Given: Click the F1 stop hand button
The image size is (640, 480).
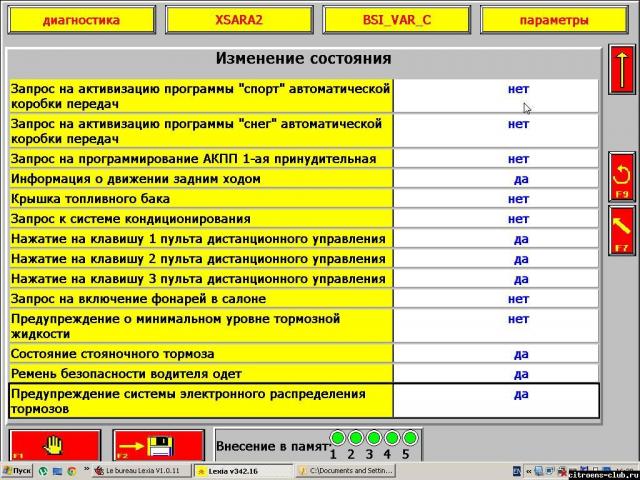Looking at the screenshot, I should click(55, 446).
